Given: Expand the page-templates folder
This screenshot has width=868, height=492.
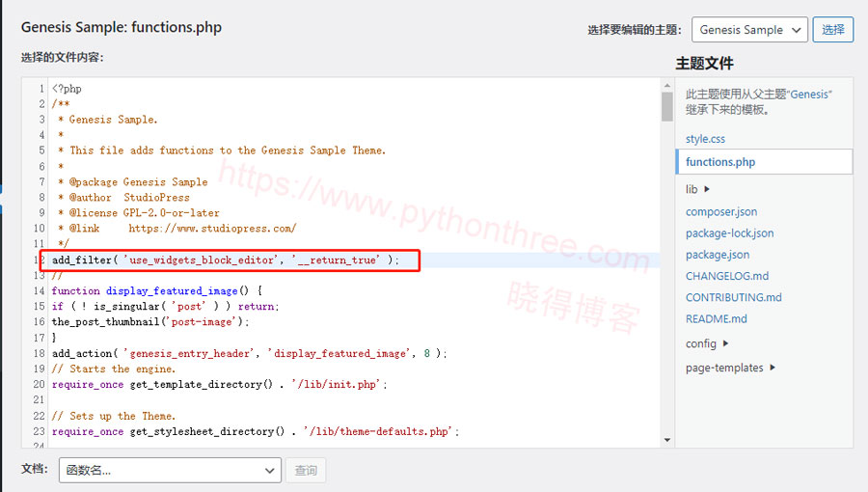Looking at the screenshot, I should [x=730, y=368].
